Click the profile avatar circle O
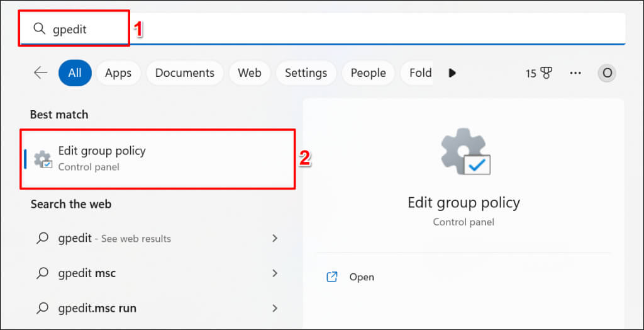Viewport: 644px width, 330px height. [x=607, y=73]
